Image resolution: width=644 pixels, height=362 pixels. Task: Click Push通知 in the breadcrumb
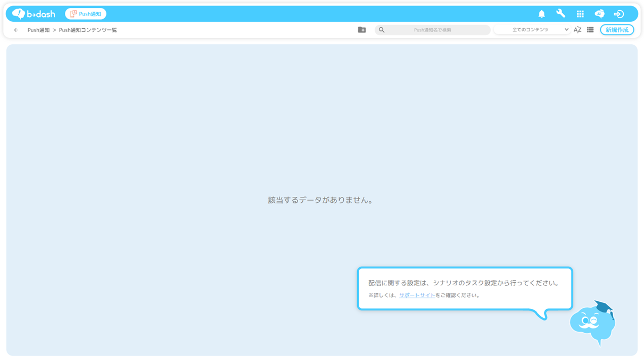tap(38, 30)
